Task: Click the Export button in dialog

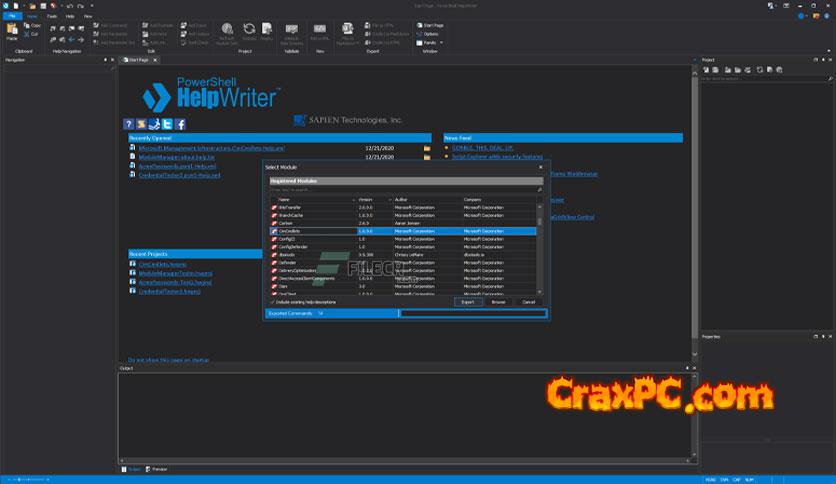Action: coord(468,301)
